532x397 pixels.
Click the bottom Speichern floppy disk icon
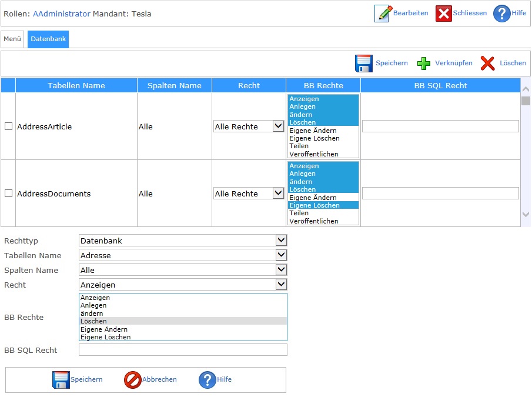click(x=61, y=380)
